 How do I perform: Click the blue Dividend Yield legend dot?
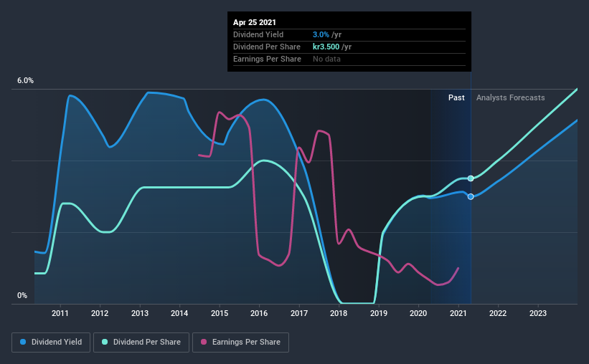click(x=23, y=342)
